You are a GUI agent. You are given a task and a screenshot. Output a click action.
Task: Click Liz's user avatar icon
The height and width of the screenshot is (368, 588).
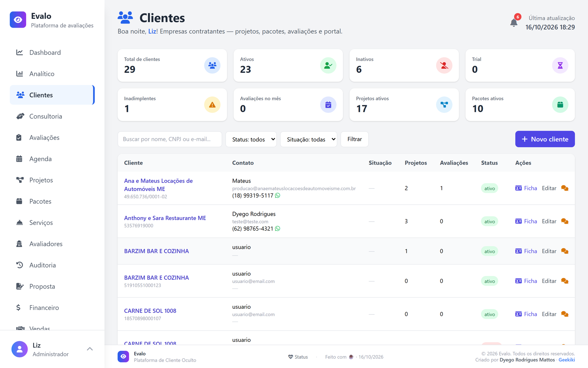pyautogui.click(x=19, y=349)
